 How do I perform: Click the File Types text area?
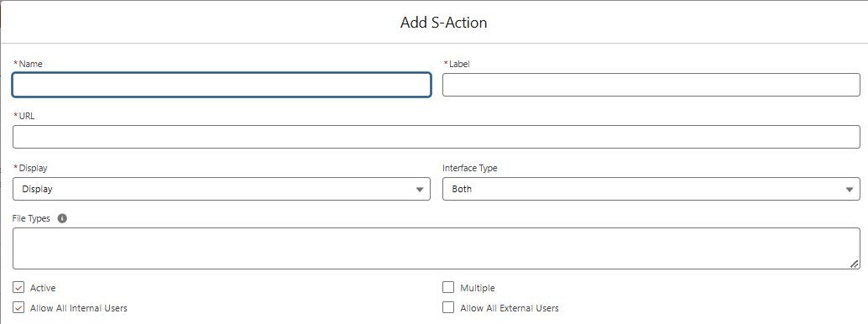coord(437,248)
